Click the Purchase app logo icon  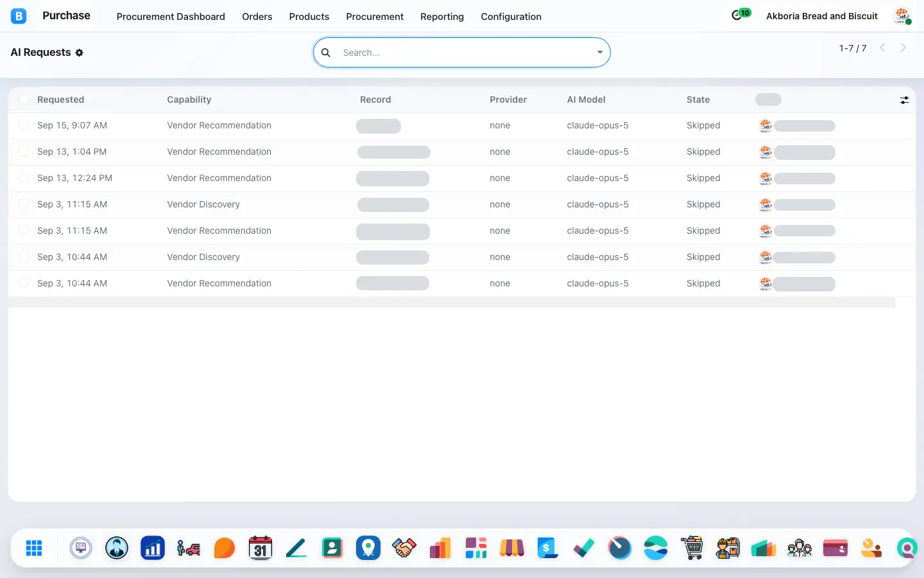(19, 16)
